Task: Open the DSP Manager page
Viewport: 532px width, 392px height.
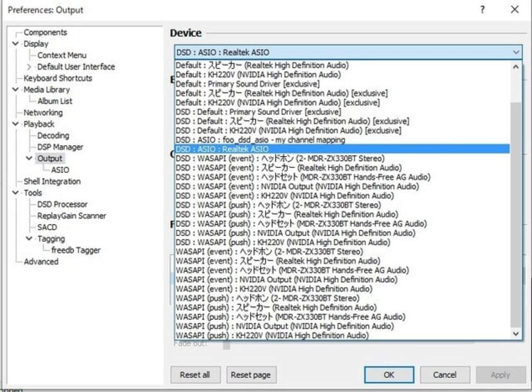Action: (60, 146)
